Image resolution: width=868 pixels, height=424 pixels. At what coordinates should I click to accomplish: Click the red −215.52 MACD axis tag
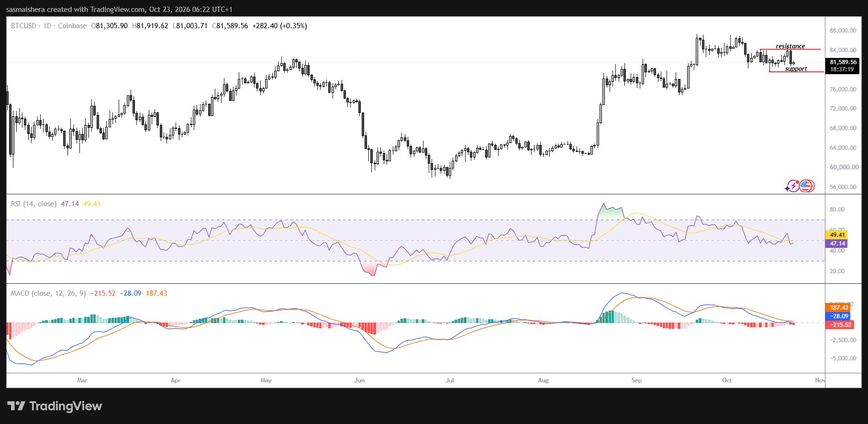tap(839, 325)
